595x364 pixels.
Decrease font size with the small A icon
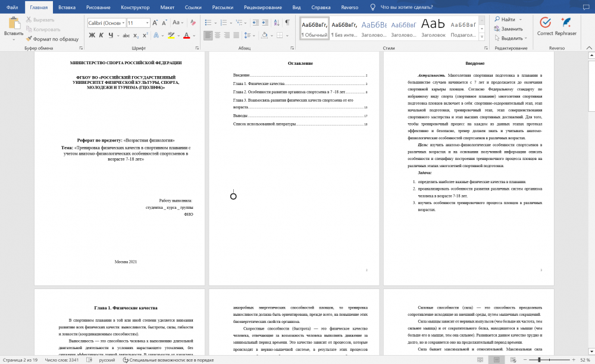(164, 23)
